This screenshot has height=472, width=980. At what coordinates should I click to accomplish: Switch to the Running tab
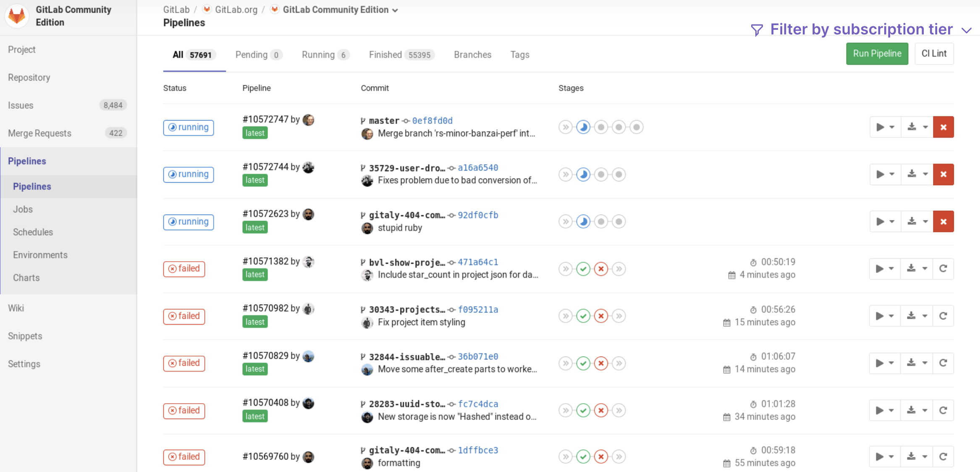[325, 55]
